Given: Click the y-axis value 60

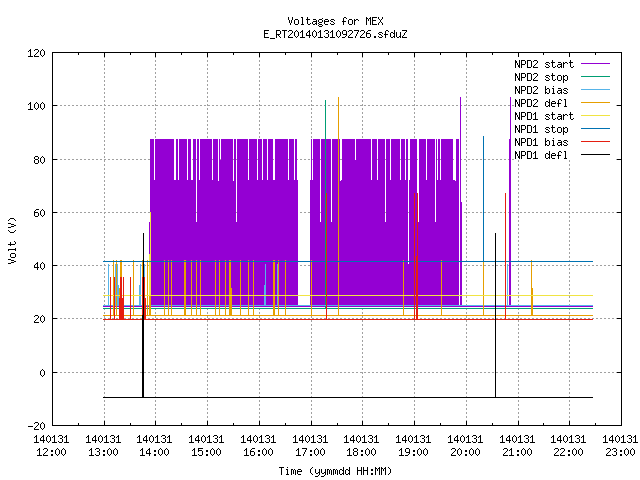Looking at the screenshot, I should 39,213.
